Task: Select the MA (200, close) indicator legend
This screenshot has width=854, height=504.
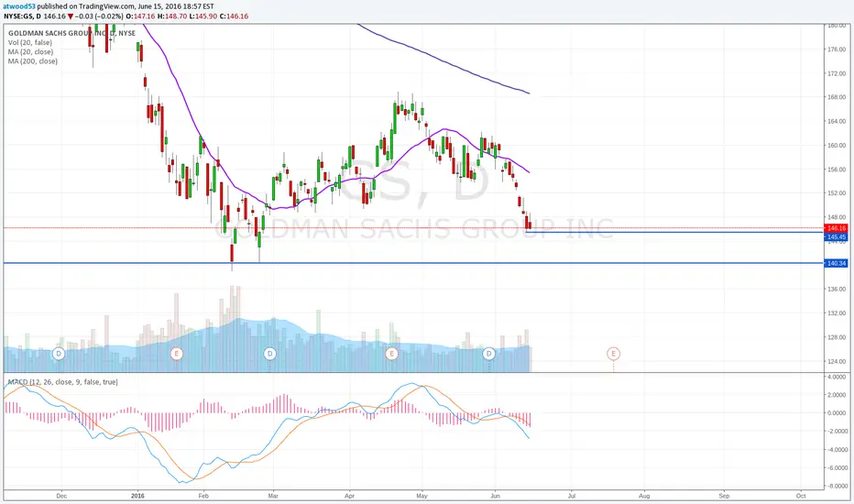Action: [33, 61]
